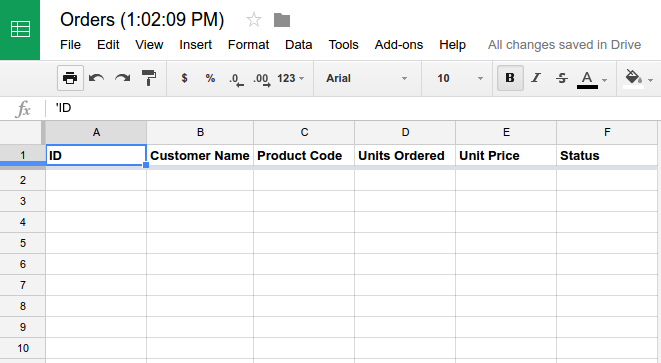Open the text color picker

click(591, 79)
